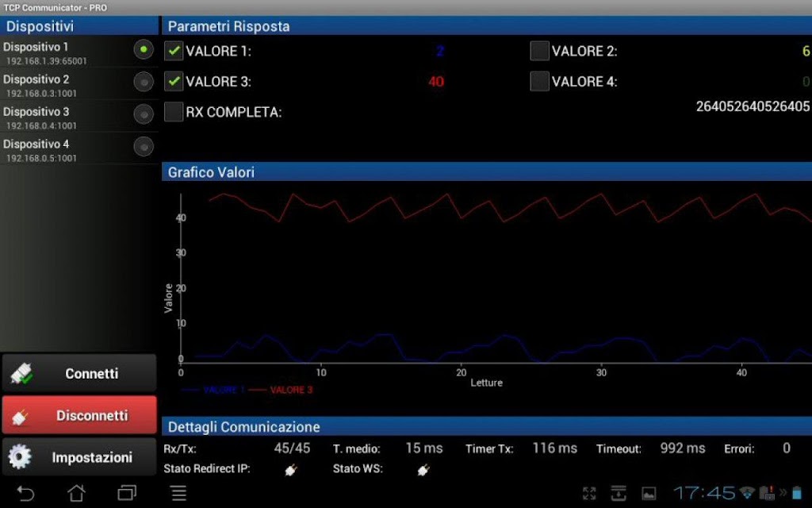The image size is (812, 508).
Task: Click the Connetti button
Action: [79, 373]
